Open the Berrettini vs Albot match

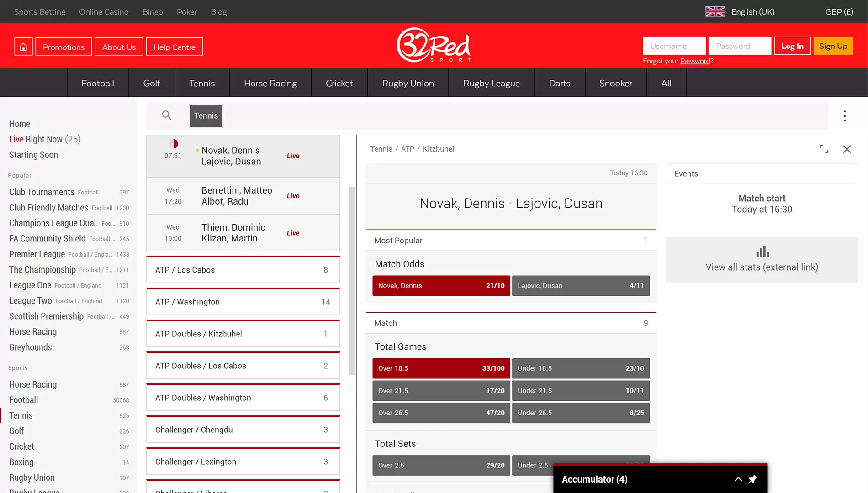coord(243,196)
